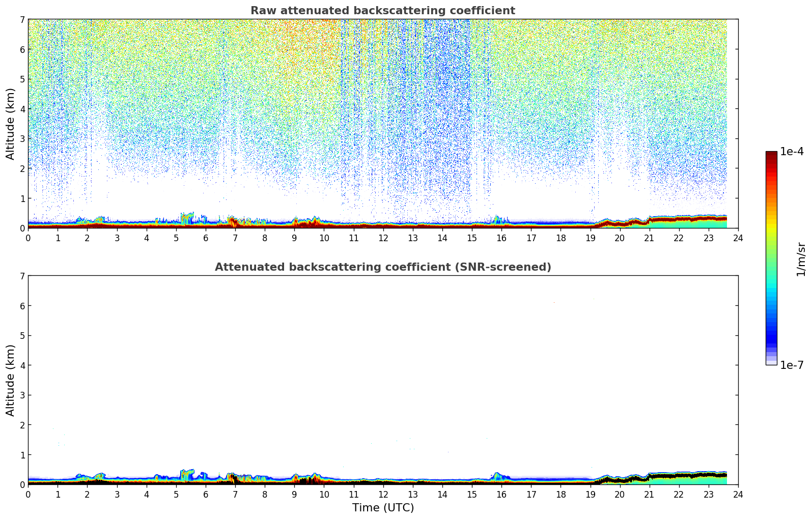This screenshot has width=812, height=519.
Task: Click the 7 km altitude tick on top plot
Action: (x=22, y=19)
